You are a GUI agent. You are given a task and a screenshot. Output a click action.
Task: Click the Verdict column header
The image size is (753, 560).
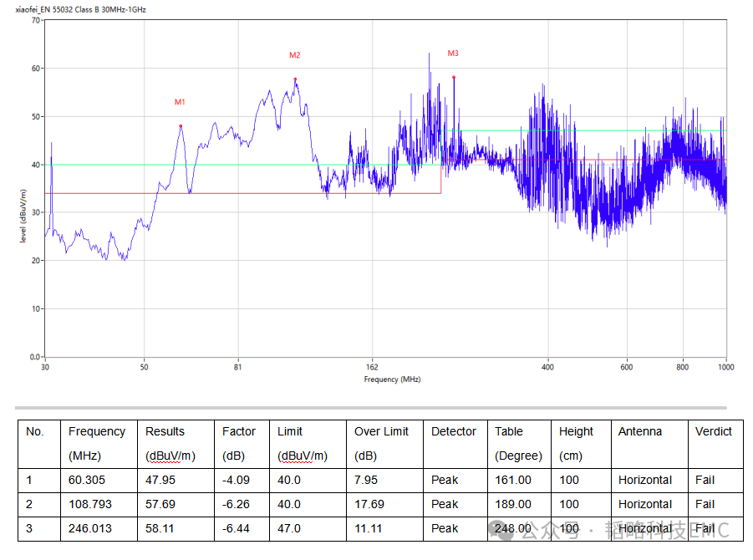coord(713,431)
